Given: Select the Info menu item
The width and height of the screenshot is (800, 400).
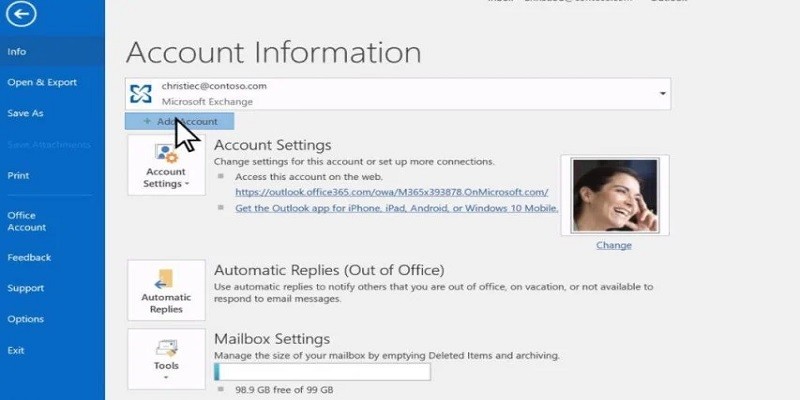Looking at the screenshot, I should [52, 52].
